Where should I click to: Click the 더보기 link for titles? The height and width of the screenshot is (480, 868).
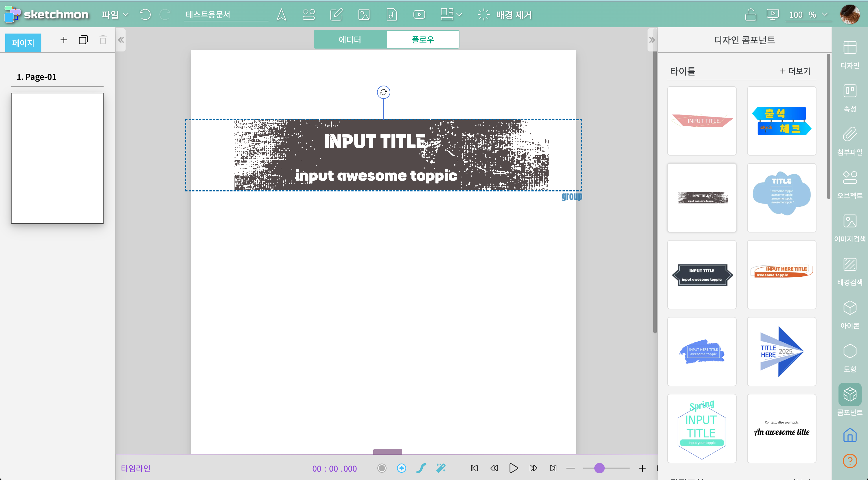pyautogui.click(x=795, y=71)
